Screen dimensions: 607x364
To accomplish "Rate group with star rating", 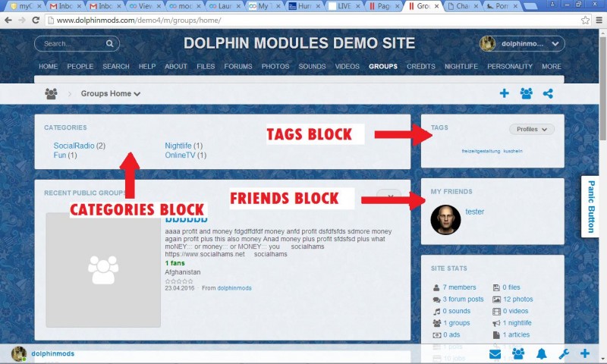I will 179,281.
